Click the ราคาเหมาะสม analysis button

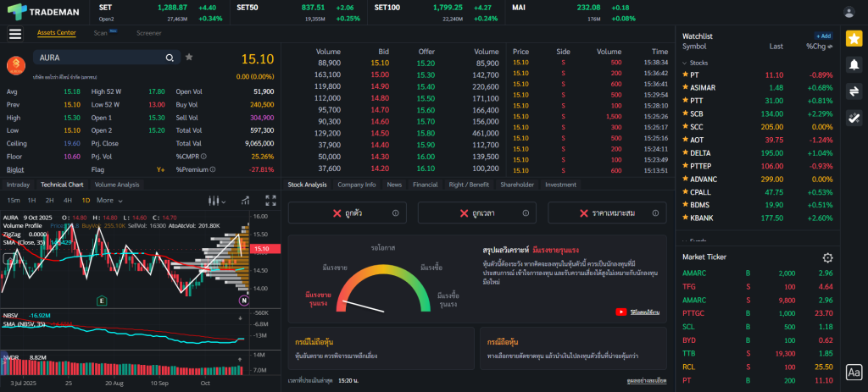pos(607,213)
